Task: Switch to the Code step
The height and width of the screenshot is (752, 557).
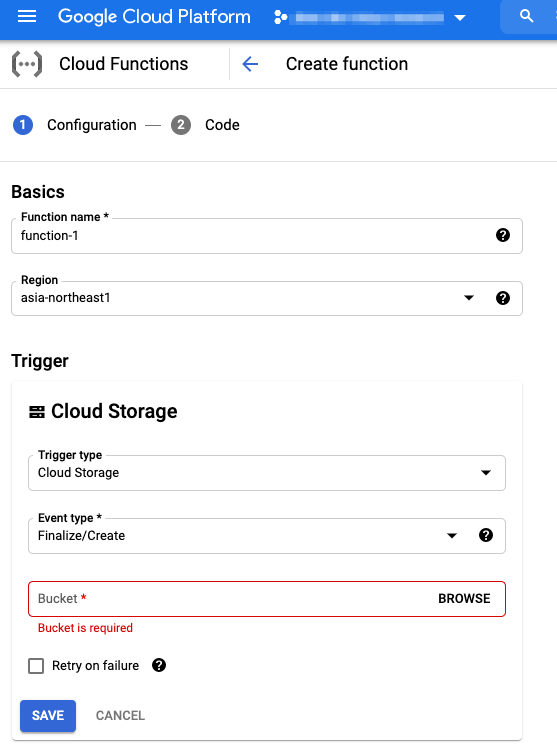Action: (x=205, y=125)
